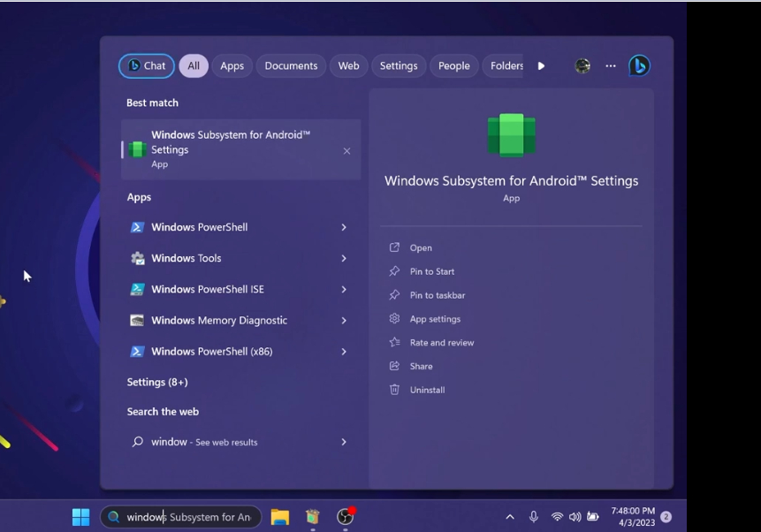Click large Android subsystem app icon

511,135
